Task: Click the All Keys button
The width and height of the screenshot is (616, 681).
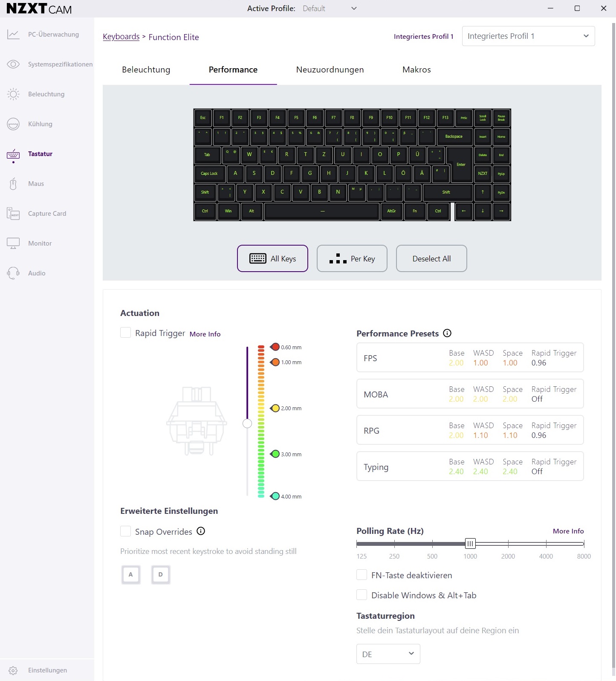Action: pos(272,258)
